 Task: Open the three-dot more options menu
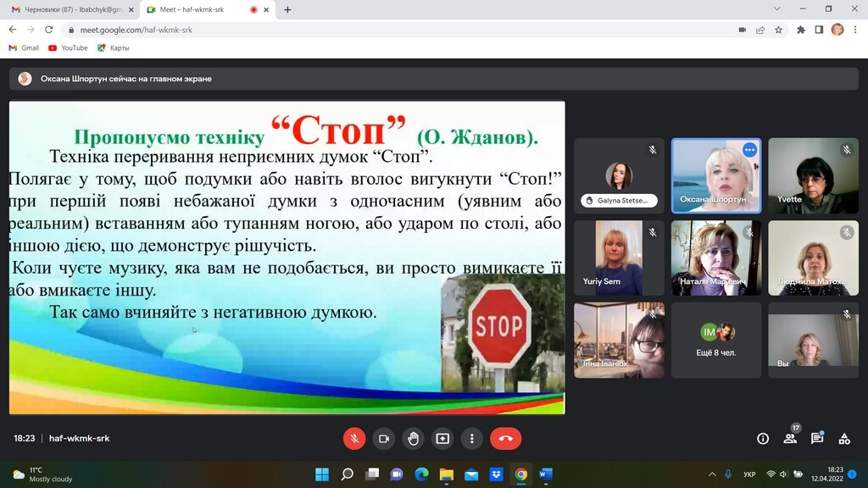pos(471,439)
